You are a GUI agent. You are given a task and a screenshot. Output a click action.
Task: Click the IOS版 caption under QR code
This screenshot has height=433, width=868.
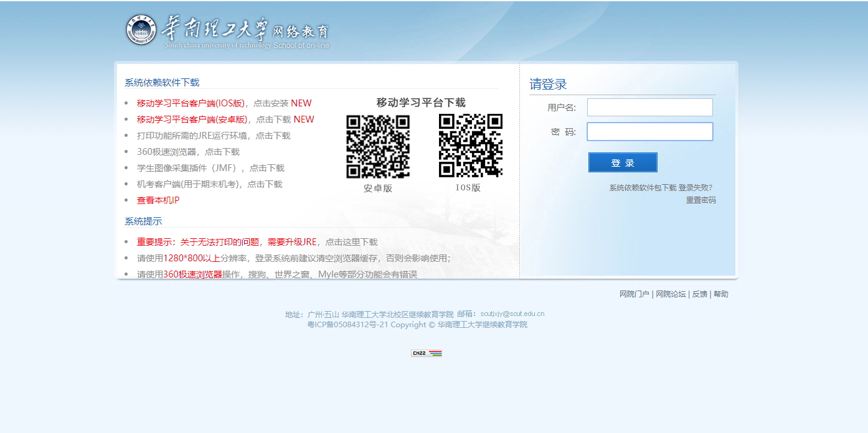pyautogui.click(x=468, y=188)
